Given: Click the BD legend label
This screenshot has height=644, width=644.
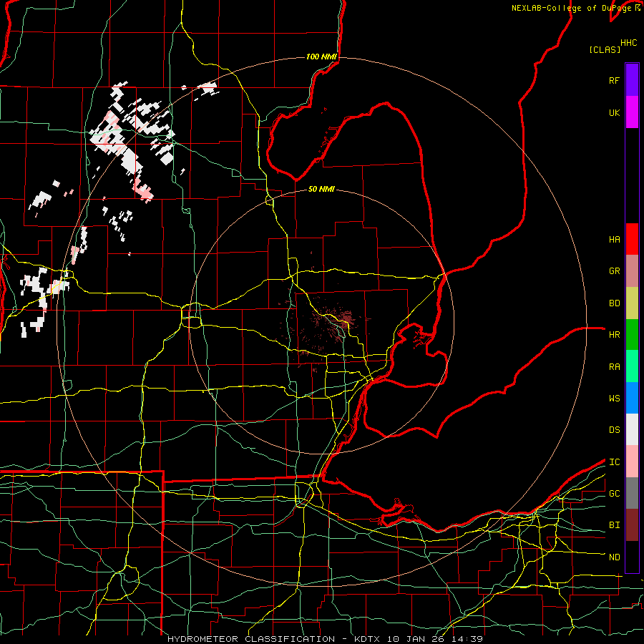Looking at the screenshot, I should click(x=614, y=303).
